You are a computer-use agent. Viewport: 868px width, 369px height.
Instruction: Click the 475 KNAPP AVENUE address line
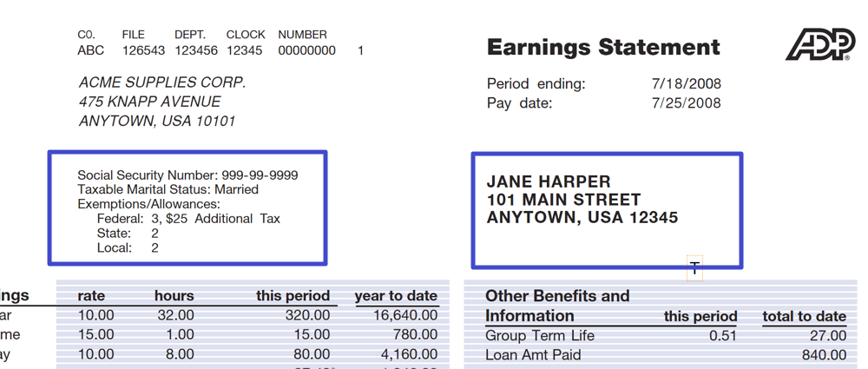(x=149, y=102)
